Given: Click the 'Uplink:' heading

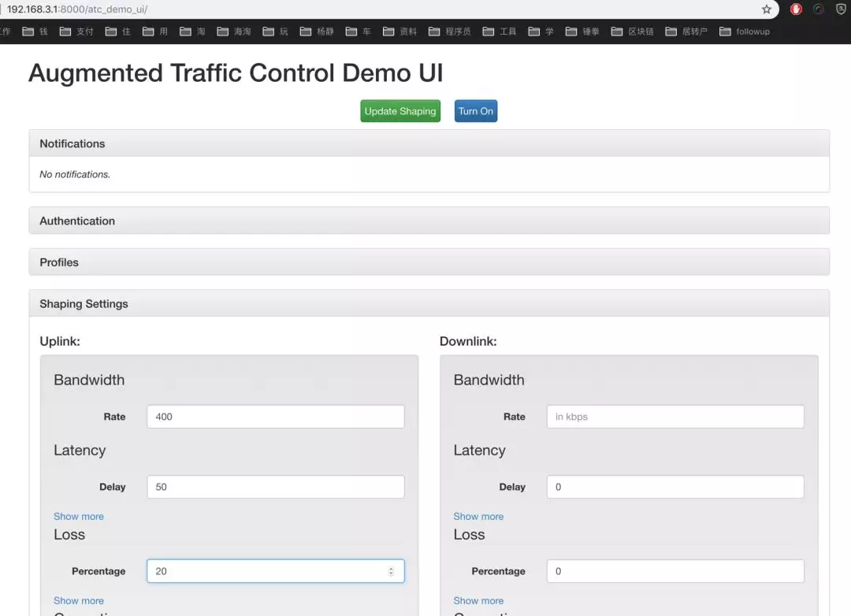Looking at the screenshot, I should pyautogui.click(x=60, y=341).
